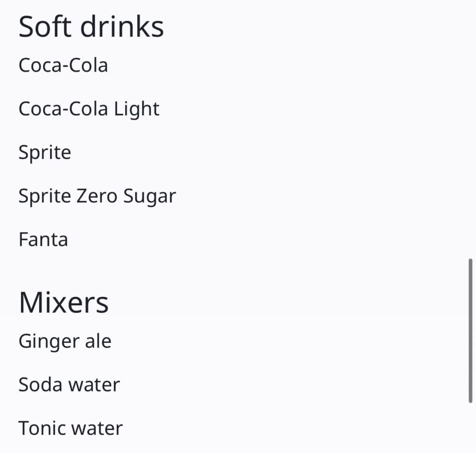
Task: Choose the Coca-Cola Light option
Action: (x=89, y=109)
